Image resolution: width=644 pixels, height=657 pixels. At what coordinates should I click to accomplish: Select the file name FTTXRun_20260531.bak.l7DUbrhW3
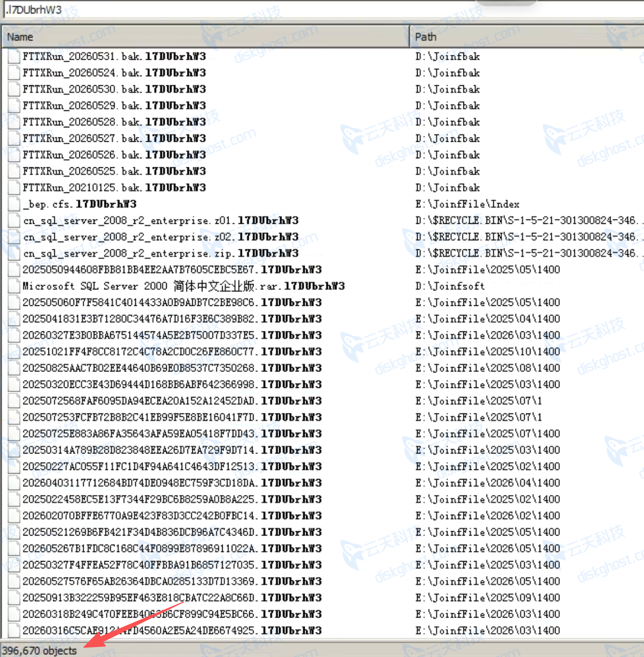tap(114, 56)
